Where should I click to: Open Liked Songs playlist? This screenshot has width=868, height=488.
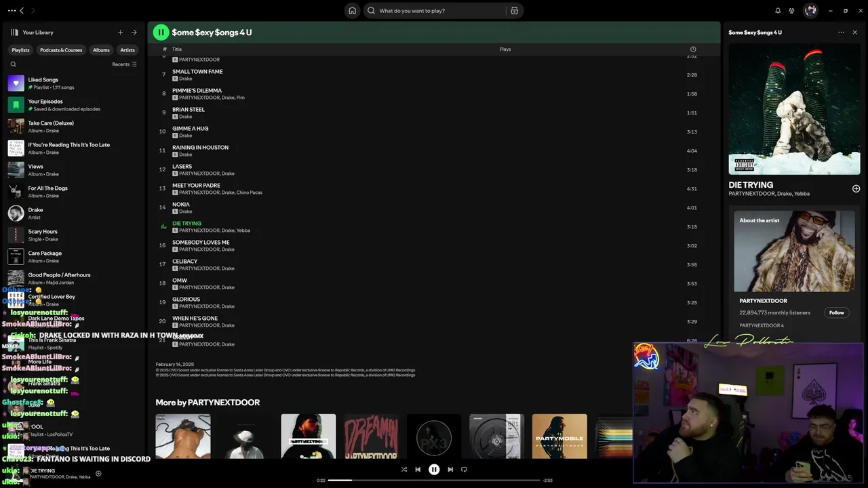[73, 83]
